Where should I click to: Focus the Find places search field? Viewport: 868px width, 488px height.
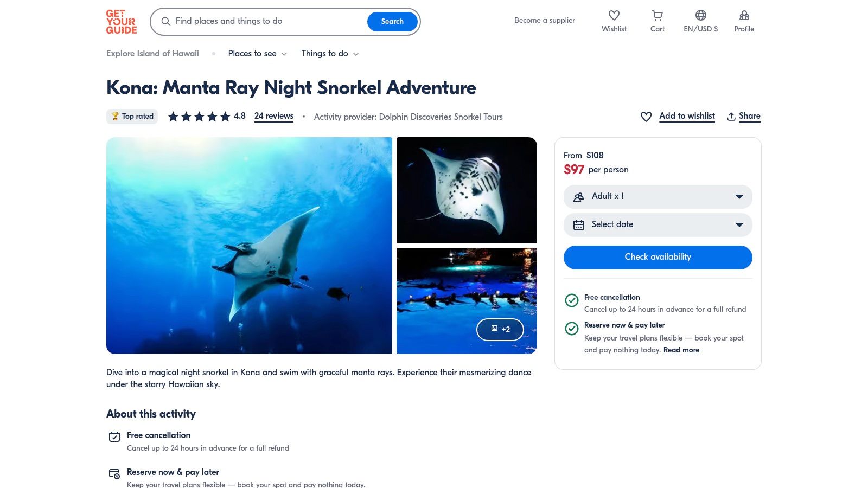pyautogui.click(x=266, y=22)
